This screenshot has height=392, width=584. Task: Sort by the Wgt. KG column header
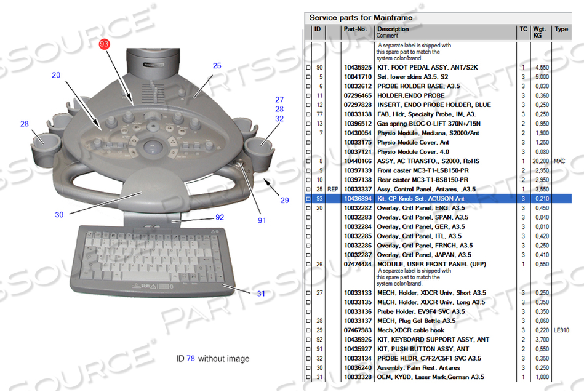pos(540,32)
